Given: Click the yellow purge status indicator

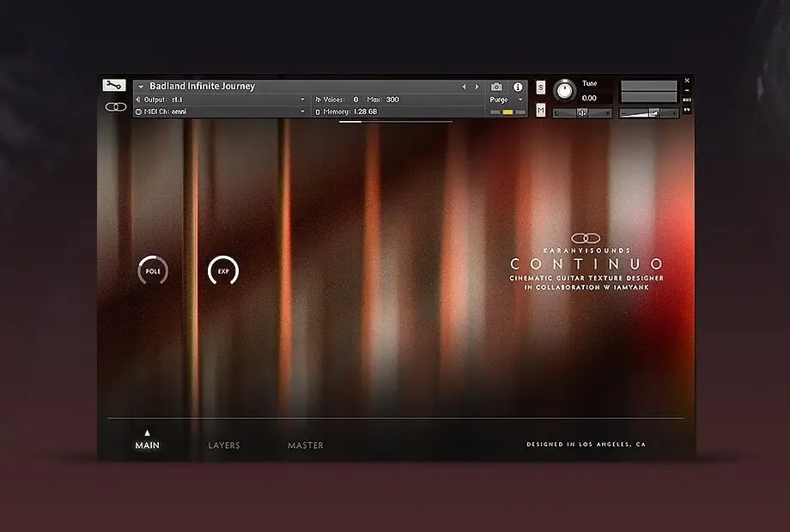Looking at the screenshot, I should (507, 112).
